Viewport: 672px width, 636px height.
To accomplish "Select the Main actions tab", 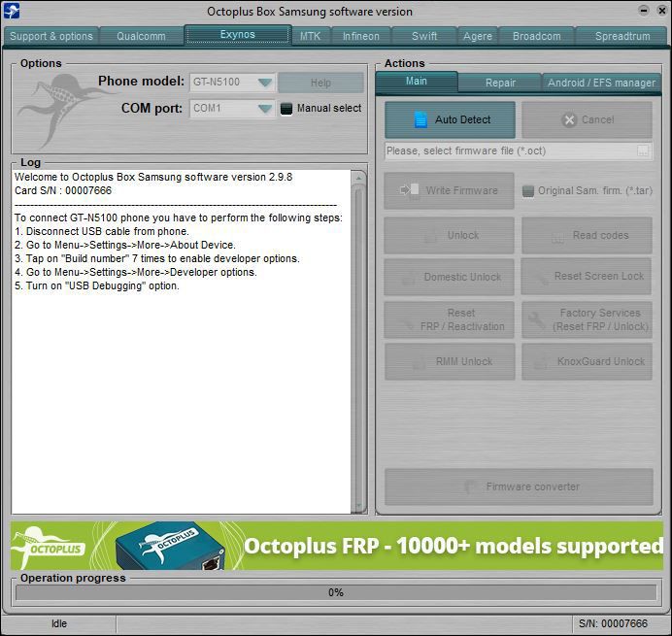I will (x=417, y=82).
